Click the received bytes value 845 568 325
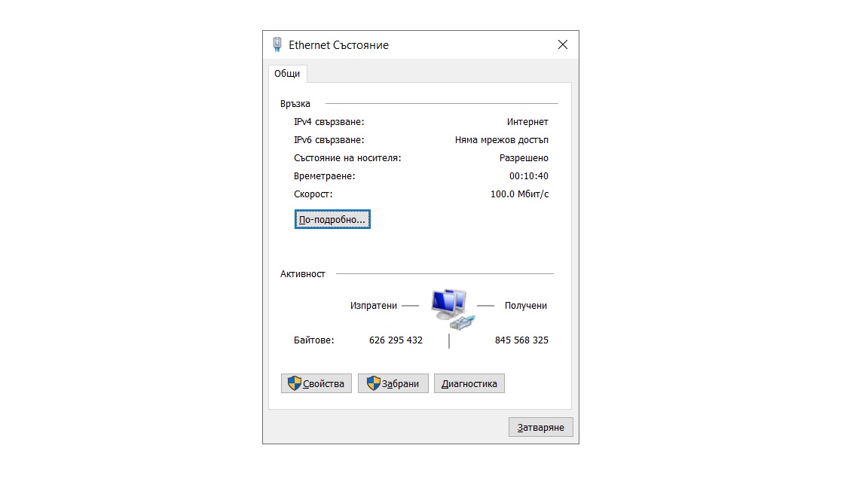This screenshot has width=868, height=488. 521,340
